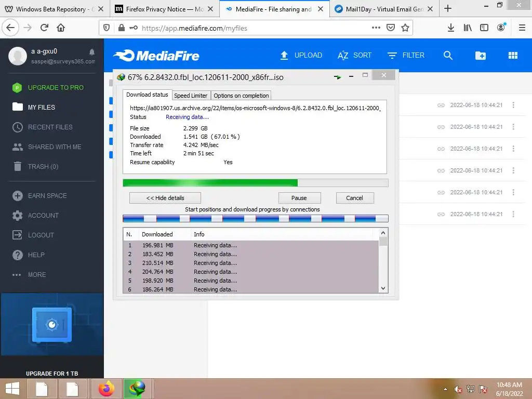Open options menu for last file row
The width and height of the screenshot is (532, 399).
pyautogui.click(x=513, y=214)
